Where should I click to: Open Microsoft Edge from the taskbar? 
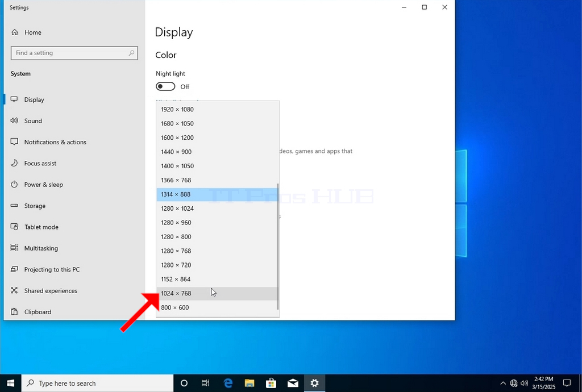pyautogui.click(x=228, y=383)
